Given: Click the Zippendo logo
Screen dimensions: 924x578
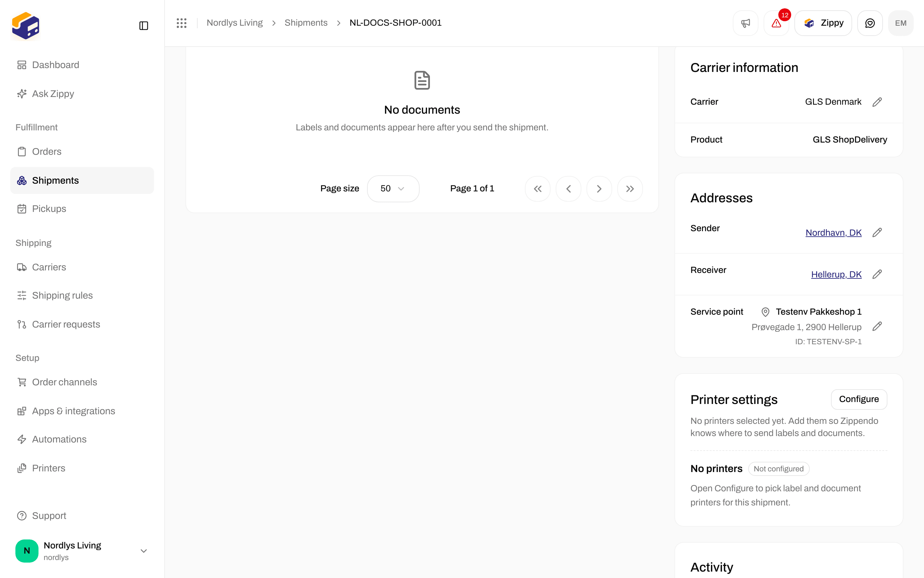Looking at the screenshot, I should pos(26,26).
